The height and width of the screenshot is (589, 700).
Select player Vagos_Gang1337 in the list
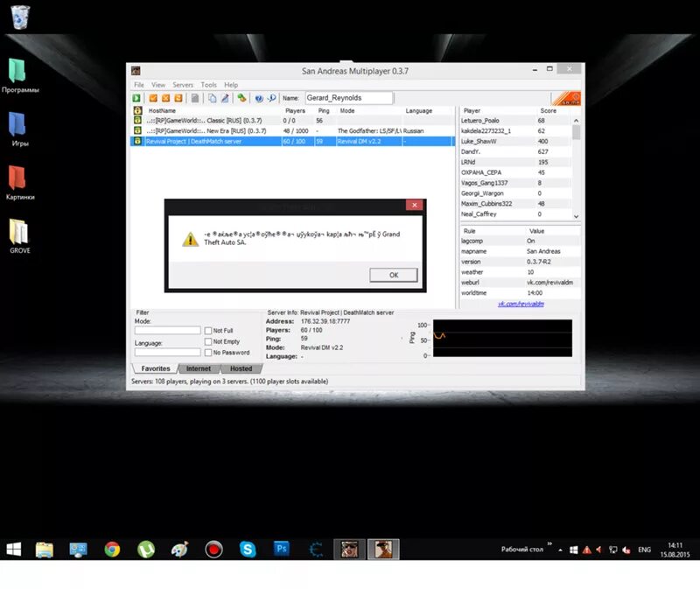click(515, 183)
